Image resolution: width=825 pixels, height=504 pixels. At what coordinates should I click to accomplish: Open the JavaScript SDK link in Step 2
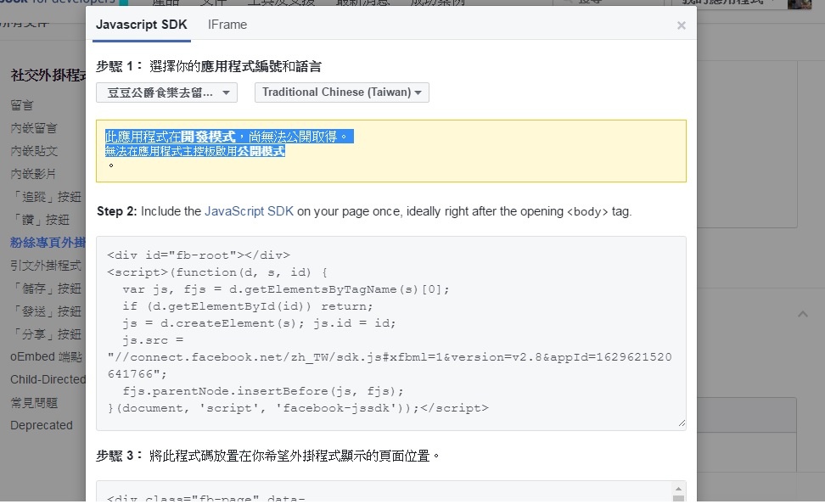click(x=249, y=211)
